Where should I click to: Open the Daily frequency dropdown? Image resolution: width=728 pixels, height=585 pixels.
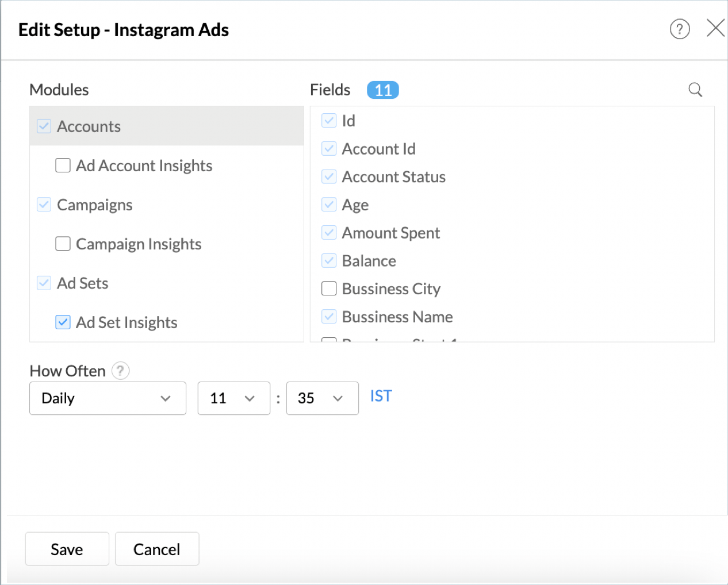point(108,398)
